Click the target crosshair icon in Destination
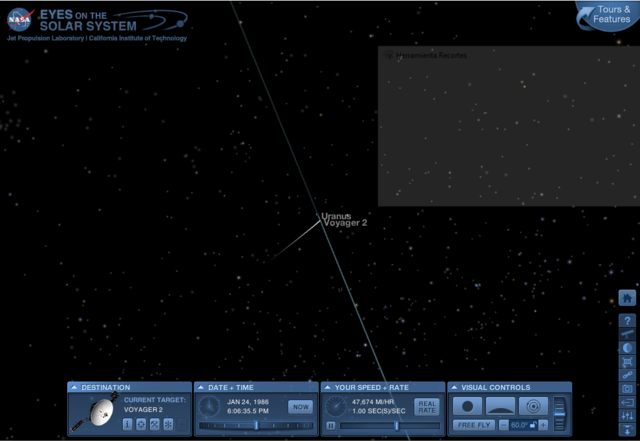640x441 pixels. click(141, 424)
